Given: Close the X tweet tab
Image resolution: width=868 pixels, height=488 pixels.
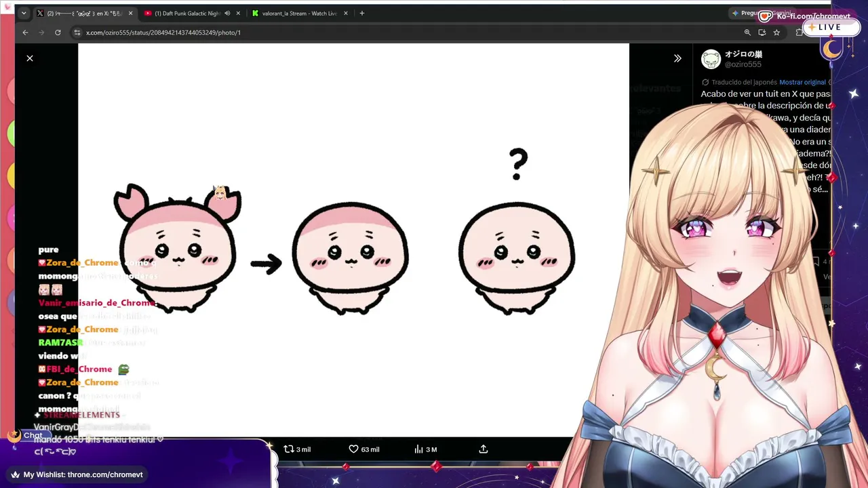Looking at the screenshot, I should 131,13.
